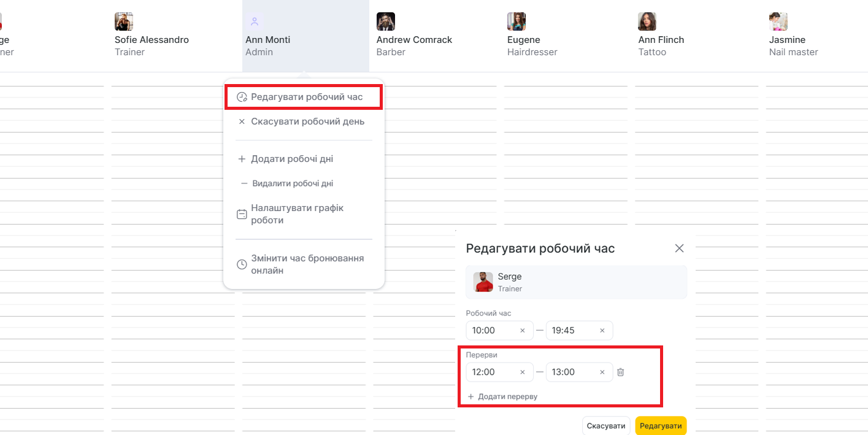Click the 'Serge' name in the dialog
This screenshot has height=435, width=868.
510,277
